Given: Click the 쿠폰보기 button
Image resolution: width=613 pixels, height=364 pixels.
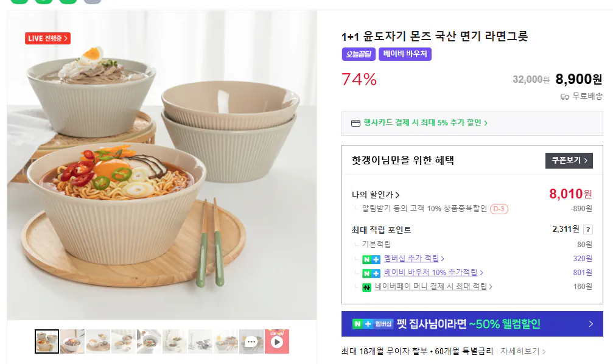Looking at the screenshot, I should [568, 161].
